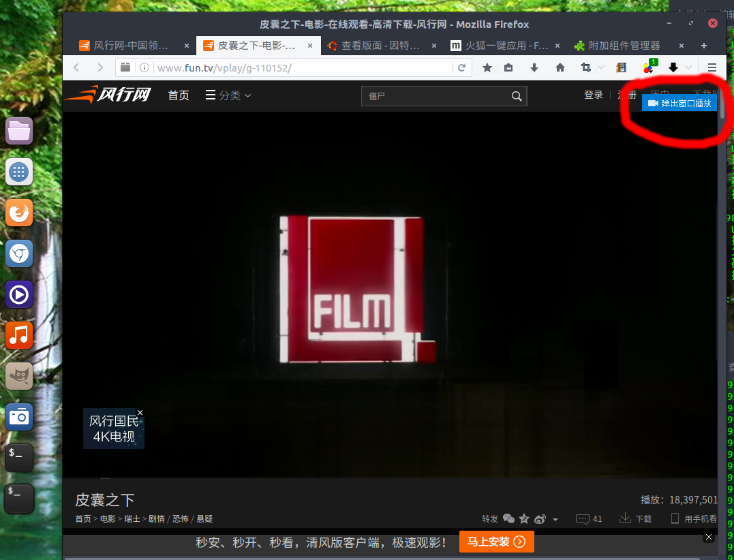The image size is (734, 560).
Task: Open the 电影 breadcrumb link
Action: (108, 519)
